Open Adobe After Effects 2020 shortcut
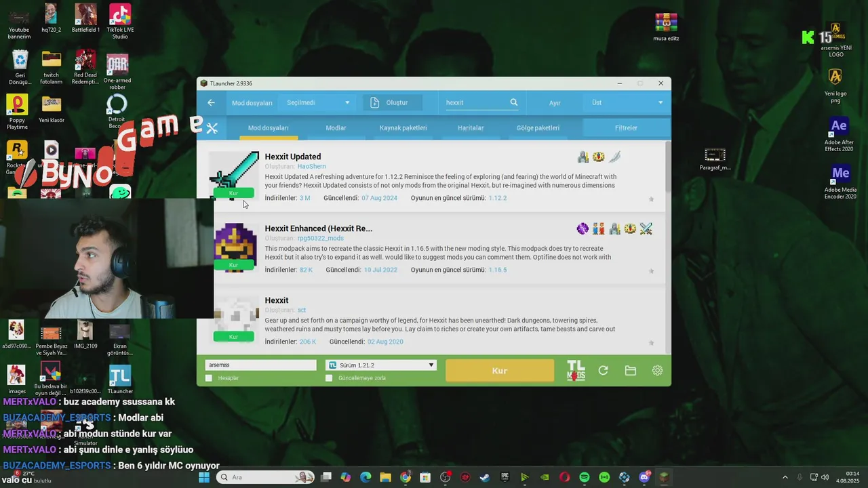 point(839,135)
